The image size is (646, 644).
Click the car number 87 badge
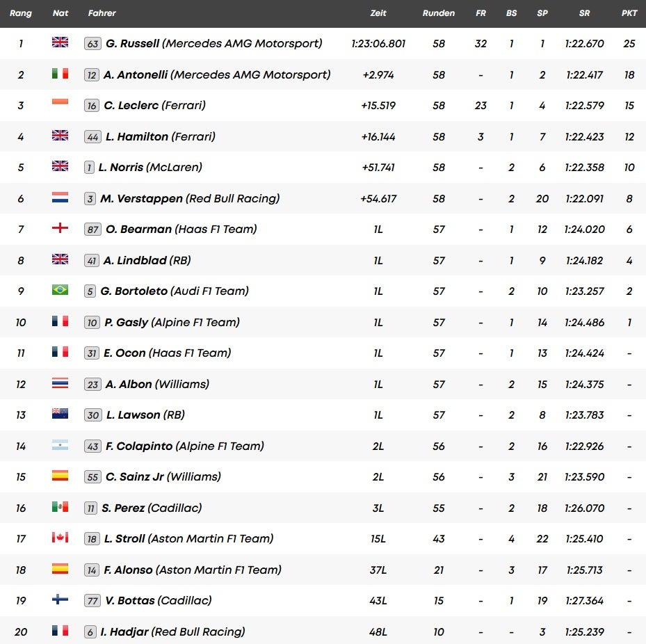[x=92, y=230]
